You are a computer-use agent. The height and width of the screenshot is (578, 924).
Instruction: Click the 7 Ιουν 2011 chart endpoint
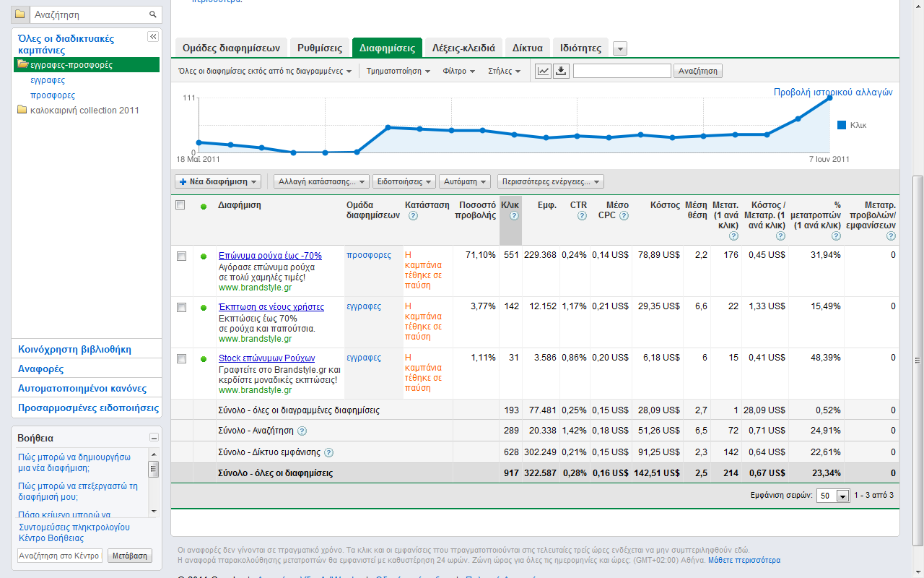click(830, 97)
